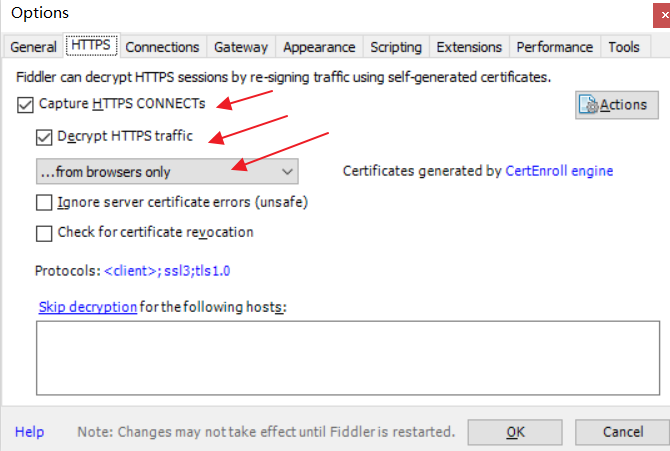This screenshot has width=670, height=451.
Task: Click the 'for the following hosts:' label
Action: (213, 307)
